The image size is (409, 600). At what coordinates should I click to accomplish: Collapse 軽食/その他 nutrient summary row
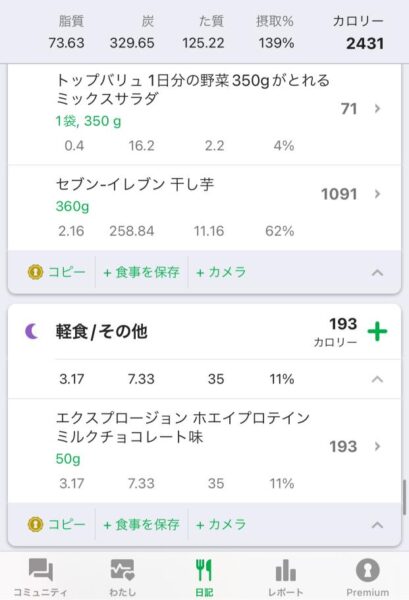click(x=377, y=379)
